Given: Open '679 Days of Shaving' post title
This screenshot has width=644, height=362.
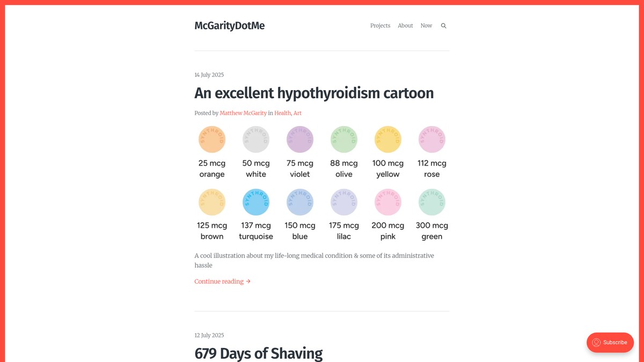Looking at the screenshot, I should (259, 353).
